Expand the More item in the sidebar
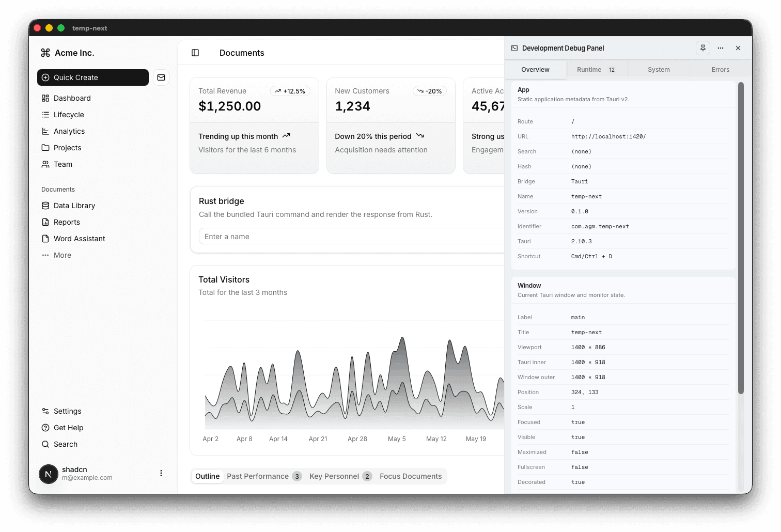 tap(62, 255)
